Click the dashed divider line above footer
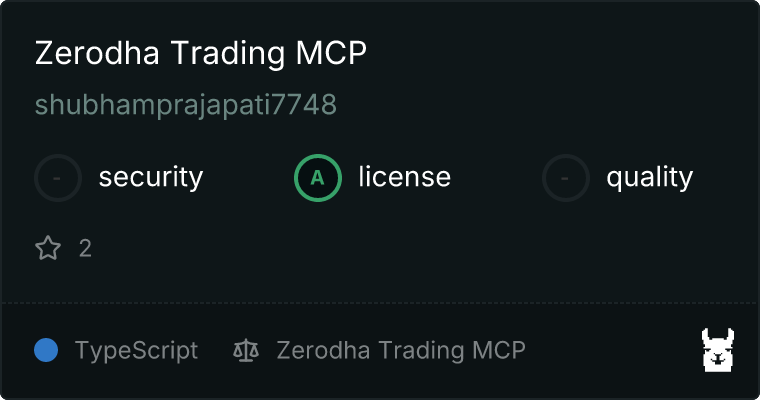The width and height of the screenshot is (760, 400). (380, 303)
